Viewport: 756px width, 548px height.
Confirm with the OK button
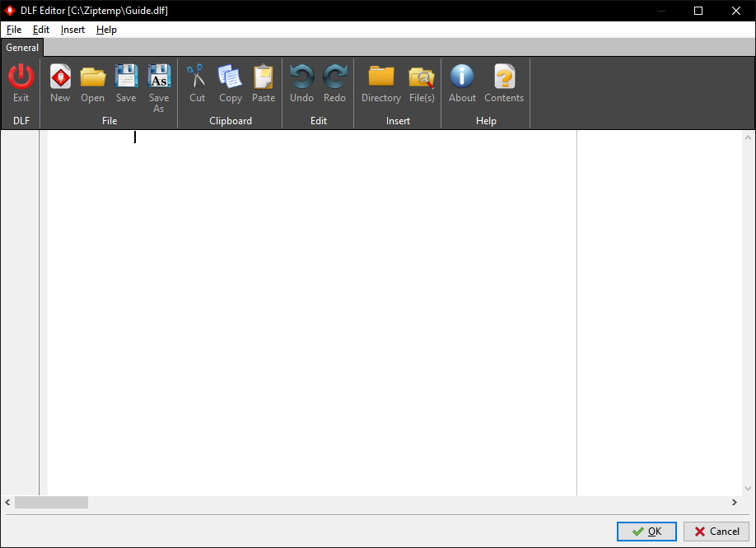tap(646, 532)
